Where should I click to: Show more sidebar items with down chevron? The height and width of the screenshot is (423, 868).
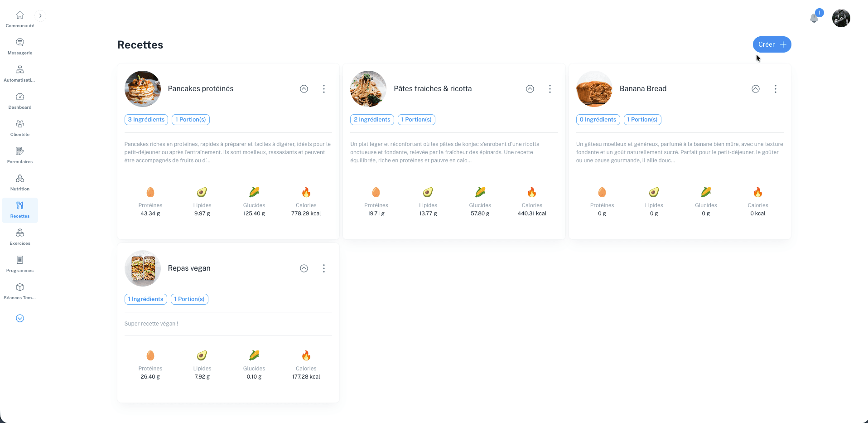pos(20,318)
